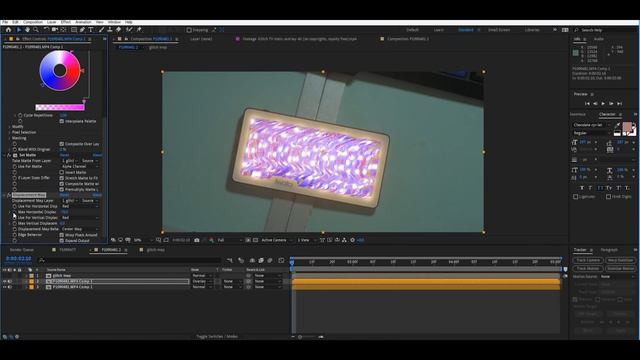Image resolution: width=640 pixels, height=360 pixels.
Task: Click the Warp Stabilizer button
Action: click(x=620, y=260)
